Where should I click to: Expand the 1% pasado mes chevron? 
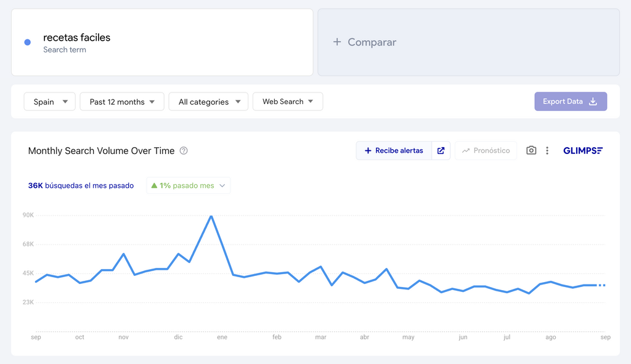pyautogui.click(x=222, y=185)
